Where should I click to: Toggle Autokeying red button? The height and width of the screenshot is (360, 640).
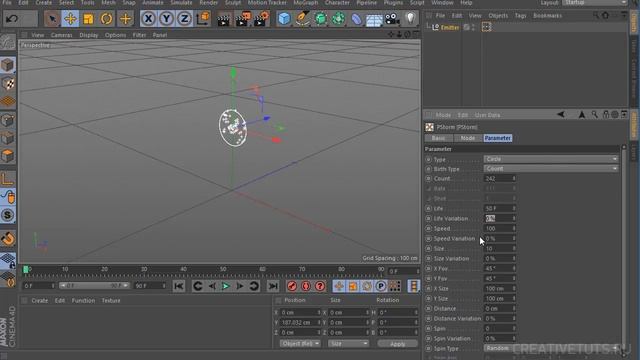(306, 286)
